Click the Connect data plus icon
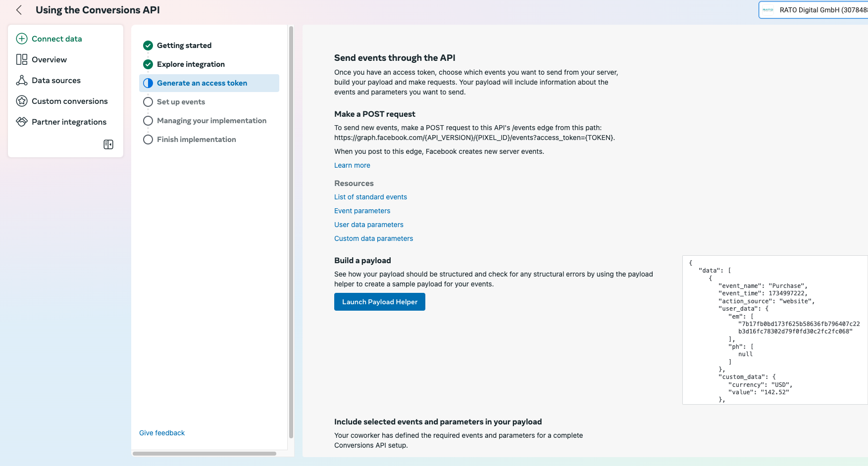This screenshot has width=868, height=466. (21, 38)
